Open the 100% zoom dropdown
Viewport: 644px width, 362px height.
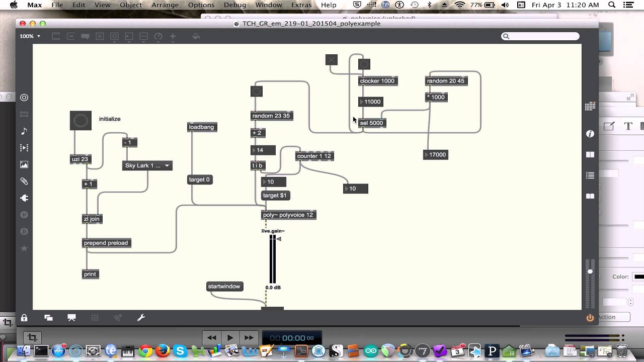pyautogui.click(x=30, y=36)
